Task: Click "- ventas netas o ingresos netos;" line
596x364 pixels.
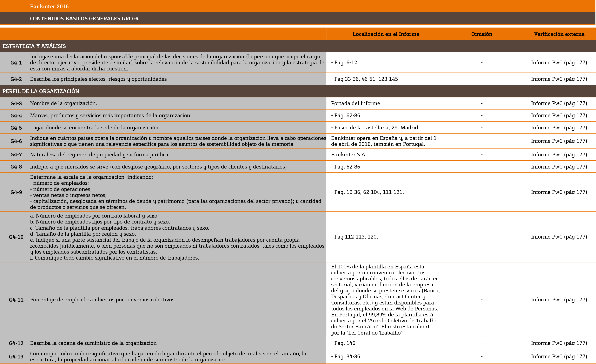Action: point(68,195)
